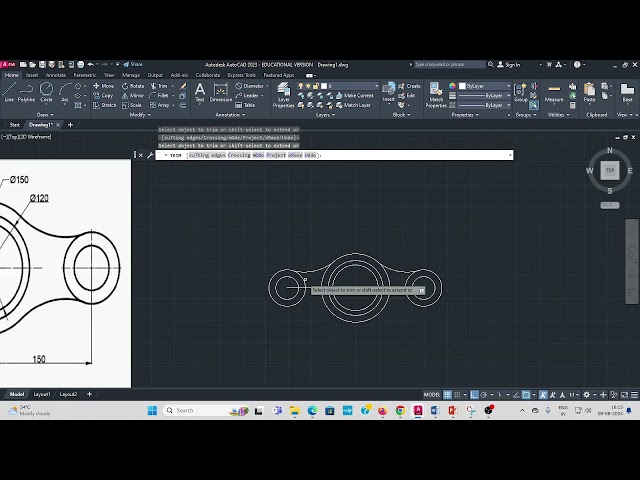
Task: Click Create block button
Action: 409,86
